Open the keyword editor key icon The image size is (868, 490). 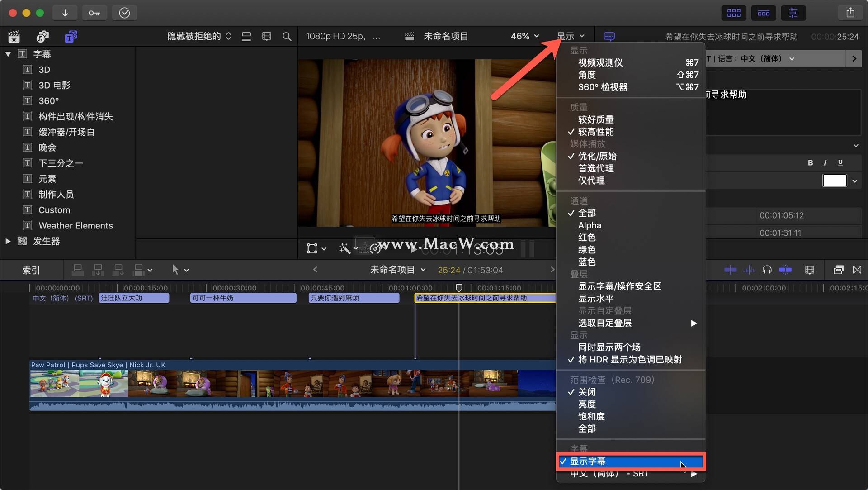point(94,13)
